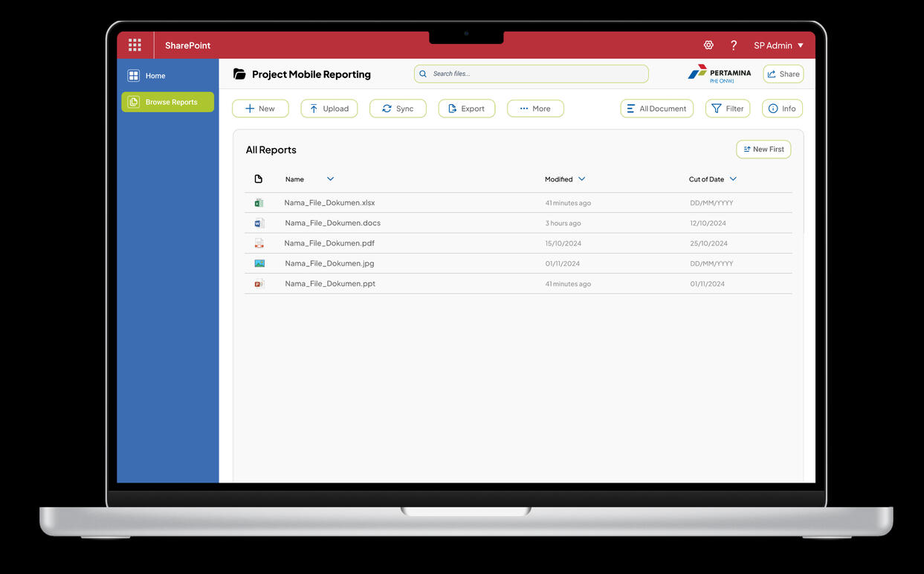
Task: Expand the Modified column sort chevron
Action: [x=581, y=179]
